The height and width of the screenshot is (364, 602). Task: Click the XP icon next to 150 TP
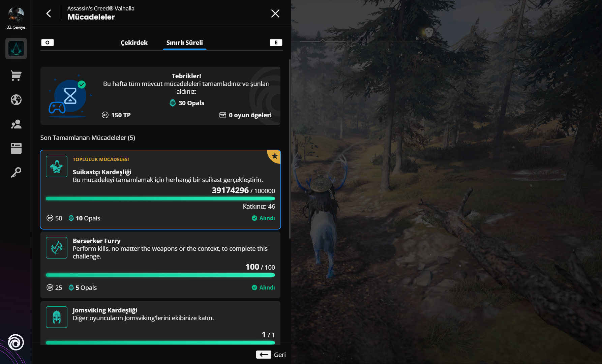105,115
